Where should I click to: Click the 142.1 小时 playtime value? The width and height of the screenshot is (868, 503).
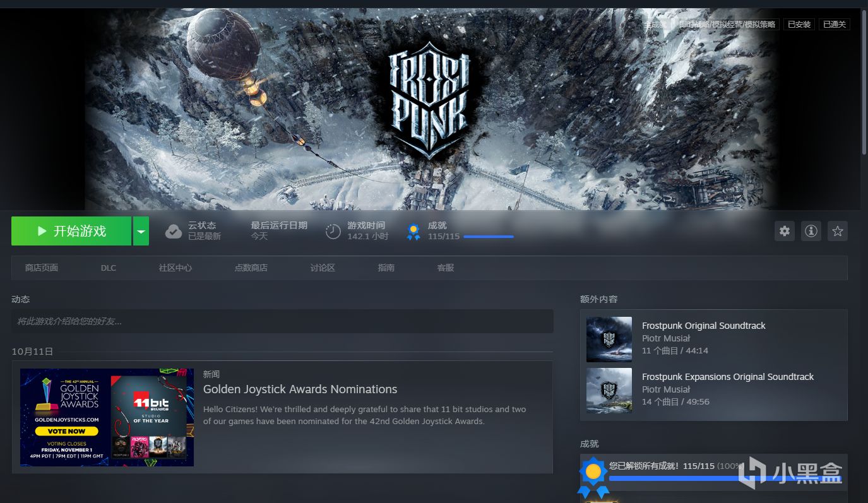coord(367,236)
